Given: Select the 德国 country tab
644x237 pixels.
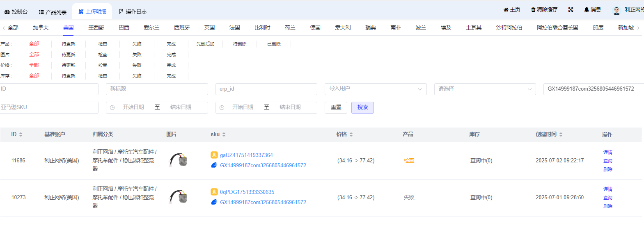Looking at the screenshot, I should pos(315,27).
